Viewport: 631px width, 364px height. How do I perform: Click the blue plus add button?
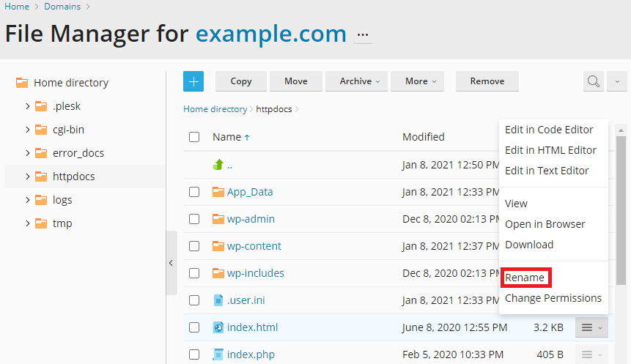pyautogui.click(x=193, y=81)
